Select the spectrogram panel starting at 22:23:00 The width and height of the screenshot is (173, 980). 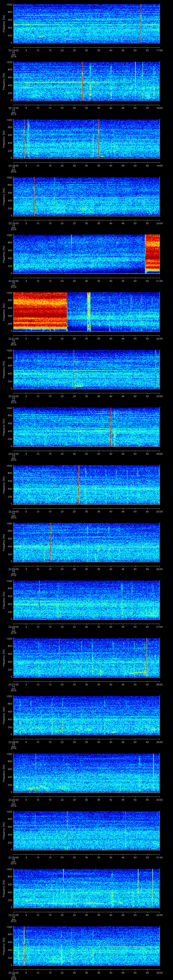click(86, 427)
